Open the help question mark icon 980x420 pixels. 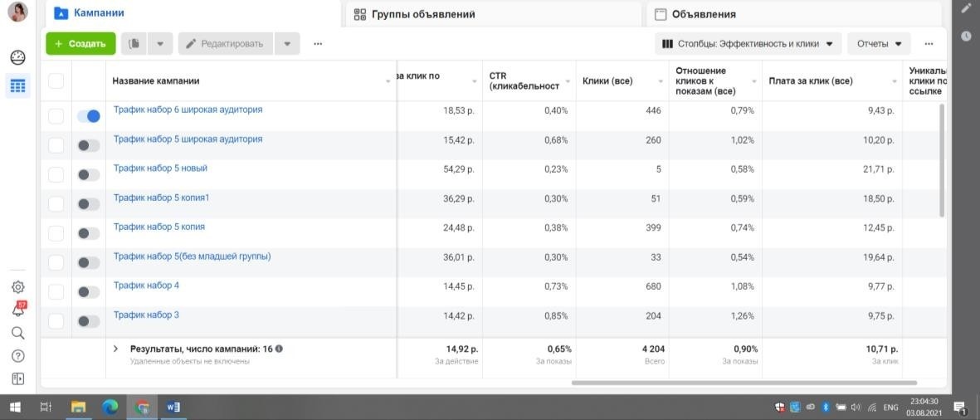tap(18, 355)
